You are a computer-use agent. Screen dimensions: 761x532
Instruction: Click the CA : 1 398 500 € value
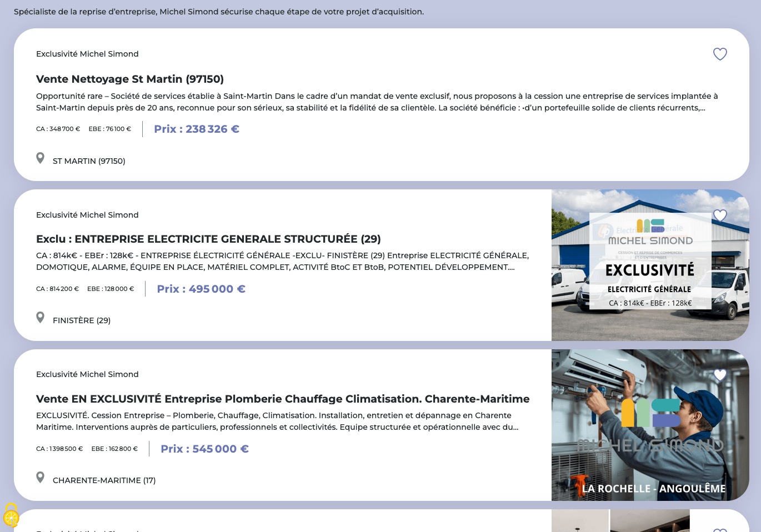pyautogui.click(x=59, y=449)
